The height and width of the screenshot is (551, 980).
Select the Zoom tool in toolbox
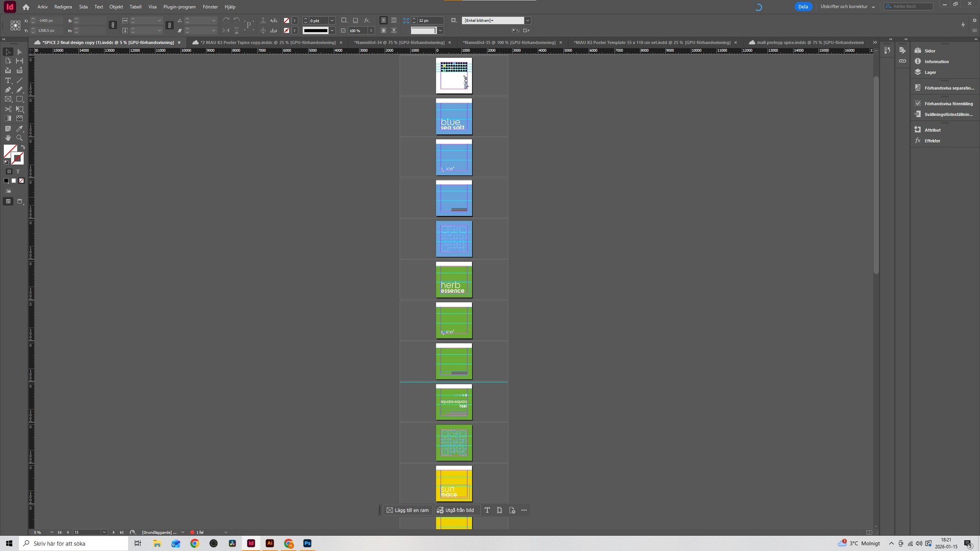pos(20,138)
